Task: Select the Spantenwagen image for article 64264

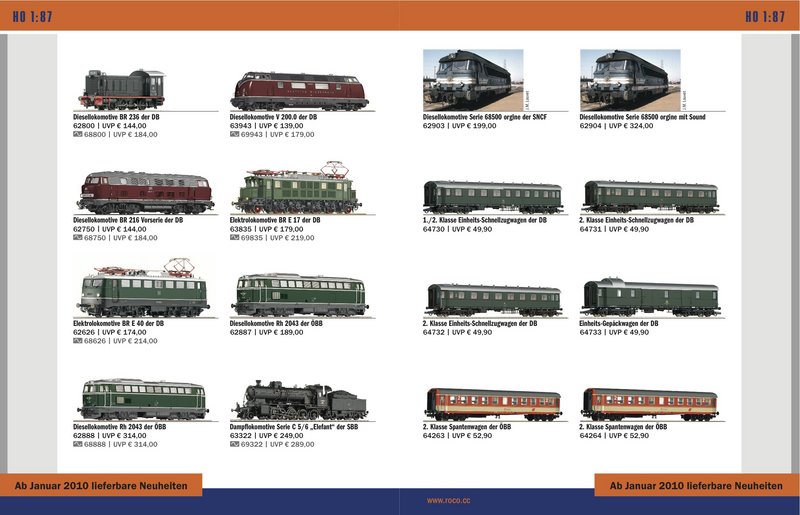Action: pos(650,404)
